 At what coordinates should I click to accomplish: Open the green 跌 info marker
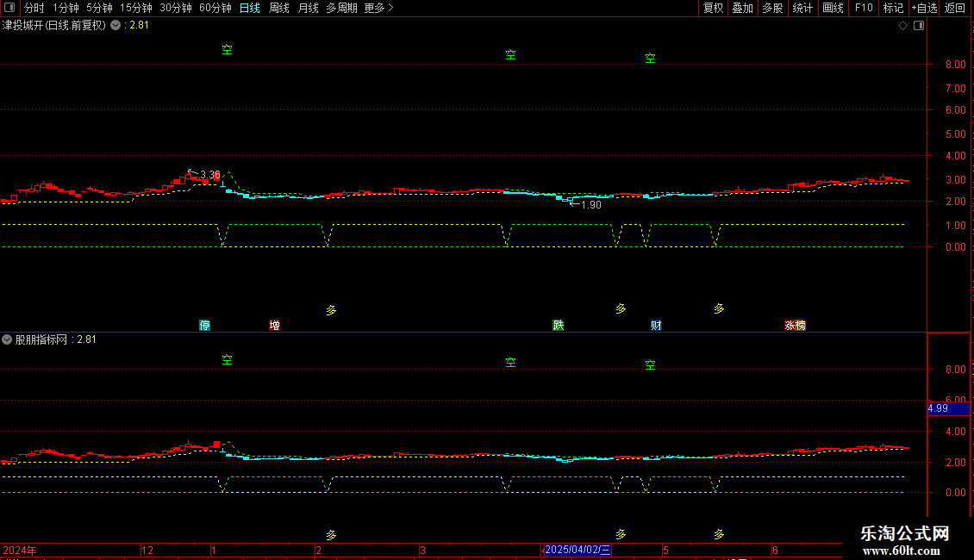(559, 326)
